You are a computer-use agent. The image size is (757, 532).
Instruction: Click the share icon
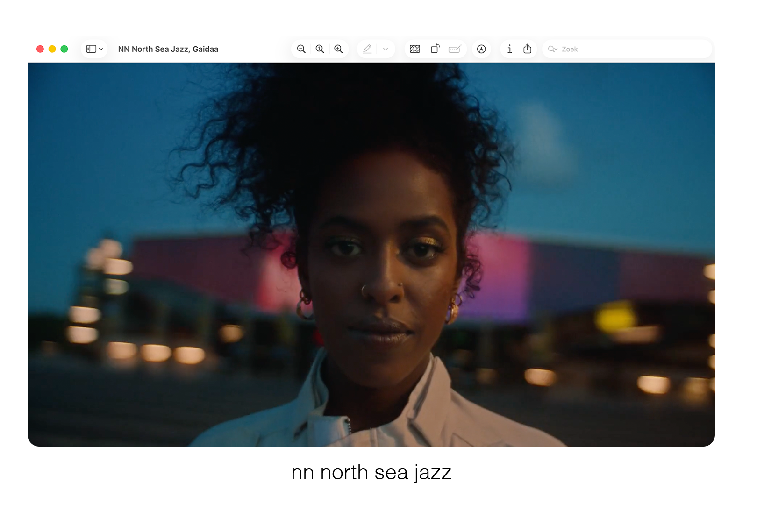pos(528,49)
